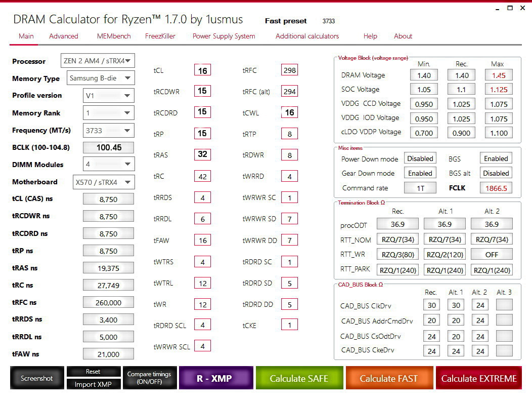
Task: Click the procODT Rec. value 36.9
Action: tap(397, 224)
